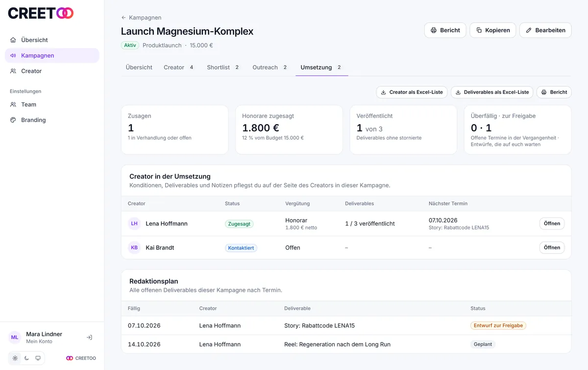Go back to Kampagnen list
The height and width of the screenshot is (370, 588).
(x=141, y=18)
